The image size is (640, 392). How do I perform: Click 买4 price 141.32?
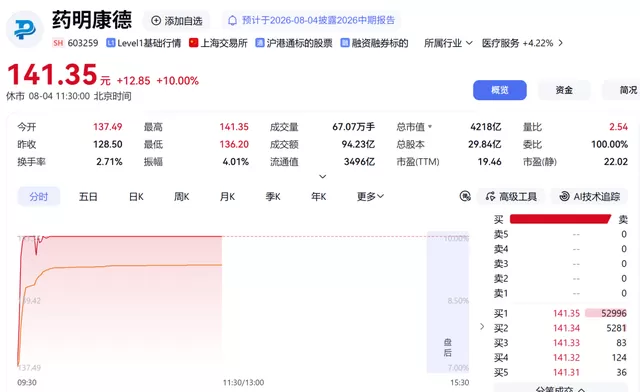pos(566,358)
